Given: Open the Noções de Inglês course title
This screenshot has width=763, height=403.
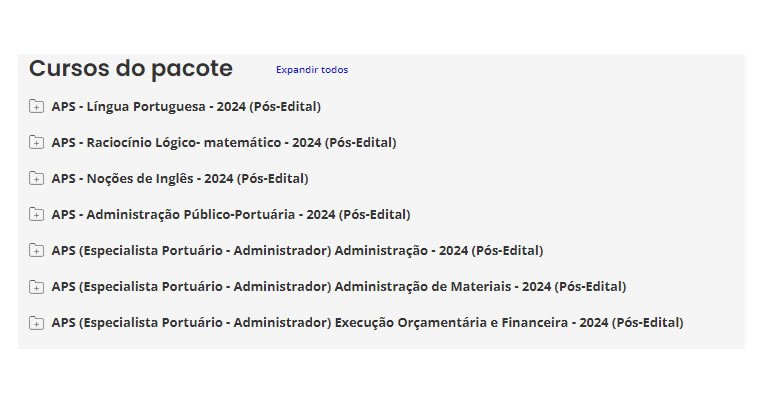Looking at the screenshot, I should pyautogui.click(x=180, y=178).
